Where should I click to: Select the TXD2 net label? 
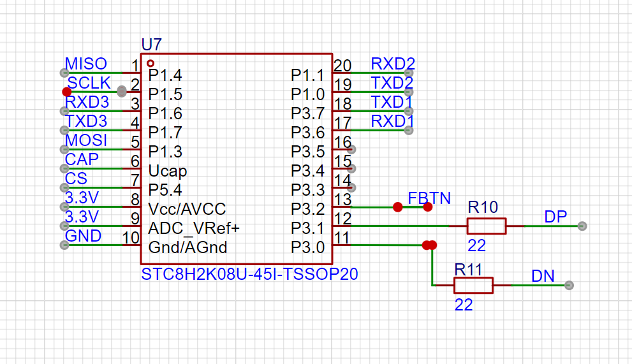[x=392, y=83]
